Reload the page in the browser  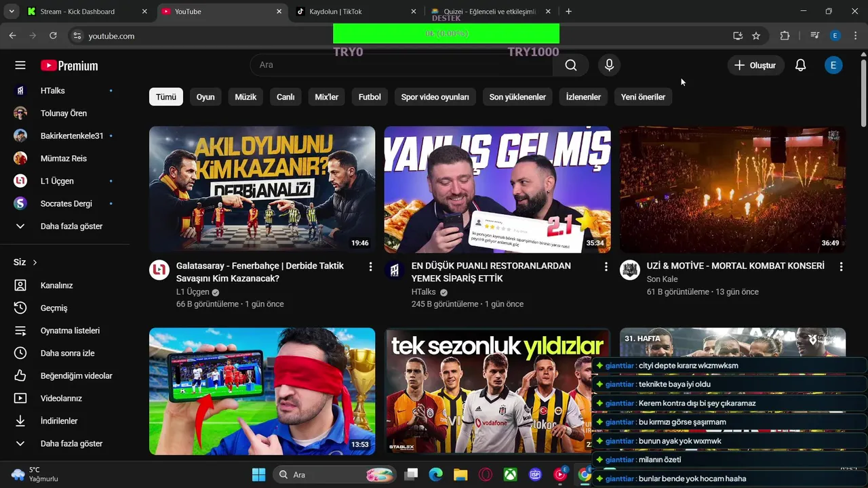[53, 35]
